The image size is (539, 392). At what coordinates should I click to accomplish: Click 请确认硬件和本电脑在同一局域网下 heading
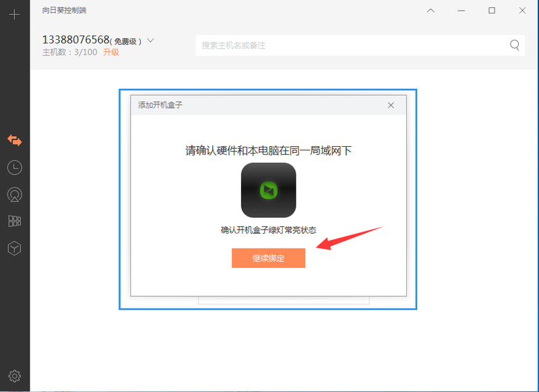point(268,150)
